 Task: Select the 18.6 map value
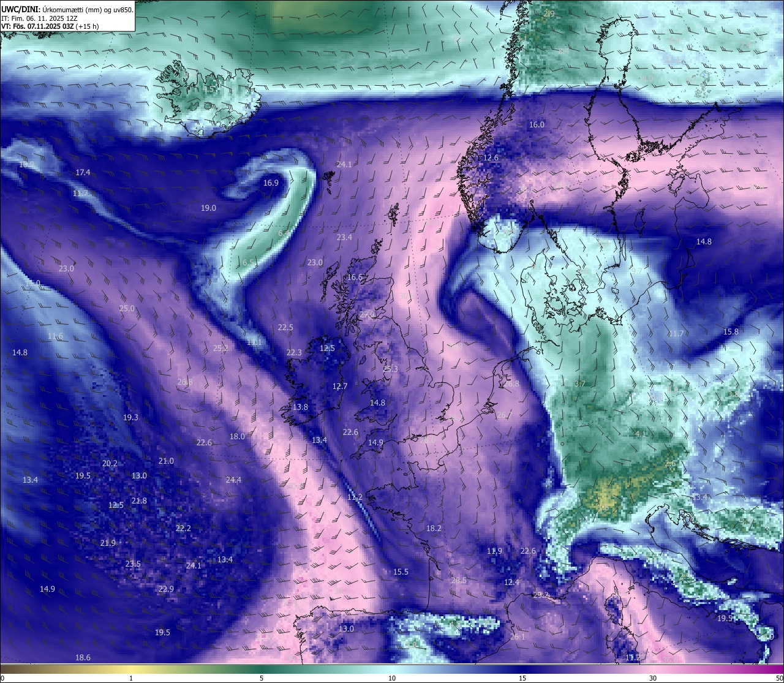(83, 657)
